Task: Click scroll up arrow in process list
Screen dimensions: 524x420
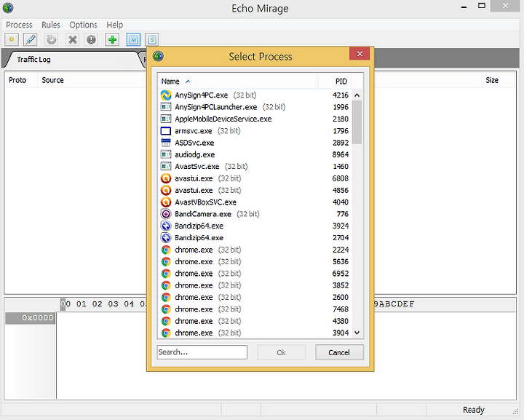Action: click(x=357, y=95)
